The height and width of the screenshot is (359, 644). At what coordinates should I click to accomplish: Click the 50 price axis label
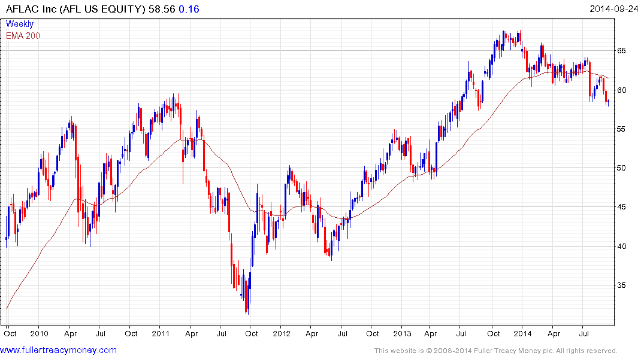(x=621, y=168)
